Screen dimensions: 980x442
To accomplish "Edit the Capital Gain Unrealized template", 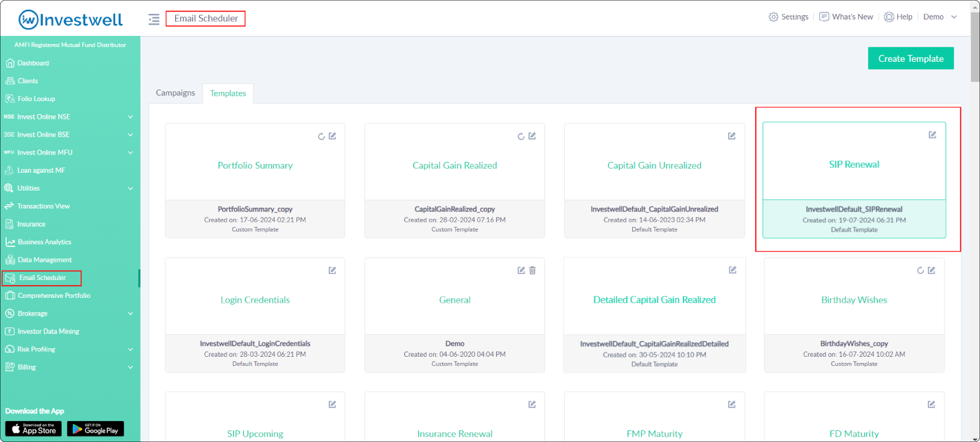I will (732, 136).
